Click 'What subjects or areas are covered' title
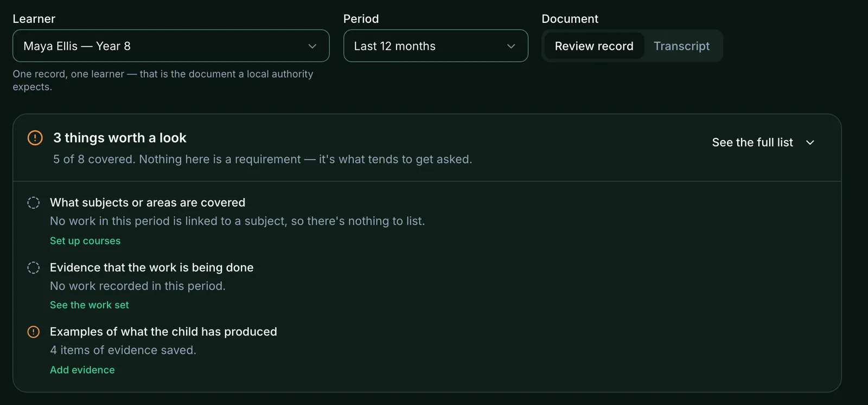The width and height of the screenshot is (868, 405). coord(148,202)
